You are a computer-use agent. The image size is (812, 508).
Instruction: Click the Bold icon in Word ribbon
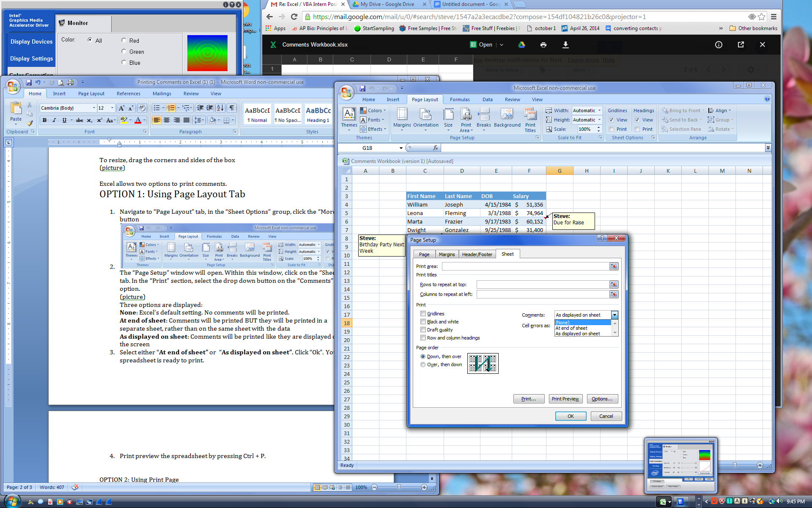(44, 120)
